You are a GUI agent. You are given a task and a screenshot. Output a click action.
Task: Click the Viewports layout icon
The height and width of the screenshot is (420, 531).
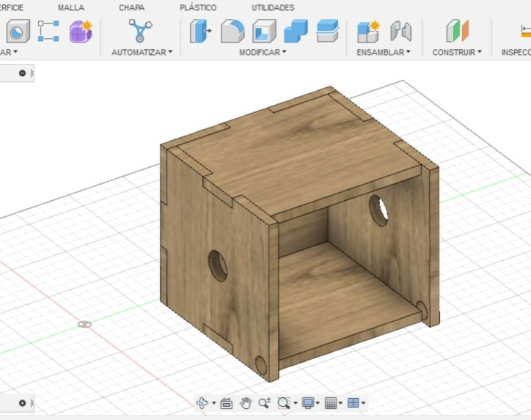[x=354, y=402]
